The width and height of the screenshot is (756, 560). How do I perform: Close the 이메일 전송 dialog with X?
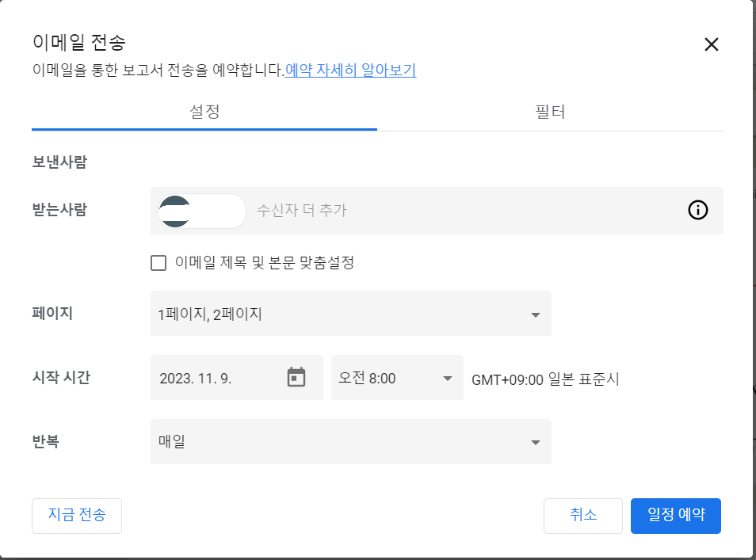711,44
